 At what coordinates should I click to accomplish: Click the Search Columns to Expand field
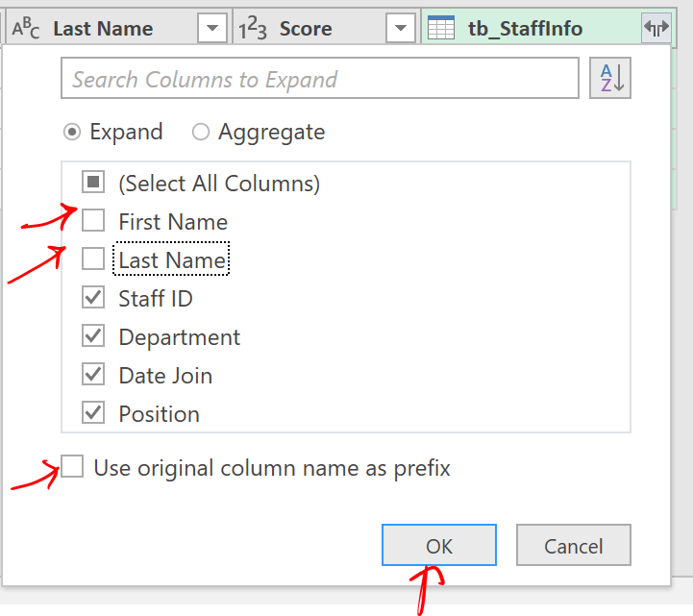319,79
